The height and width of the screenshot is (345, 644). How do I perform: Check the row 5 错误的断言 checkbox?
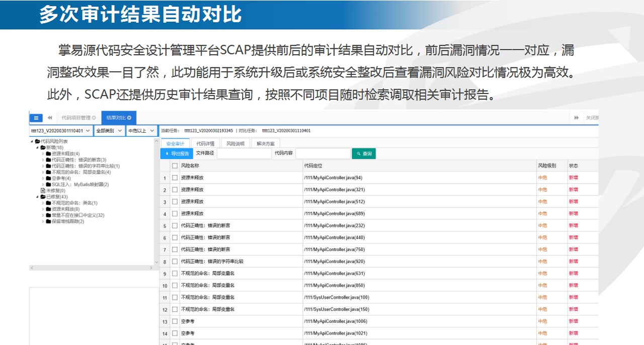(175, 226)
